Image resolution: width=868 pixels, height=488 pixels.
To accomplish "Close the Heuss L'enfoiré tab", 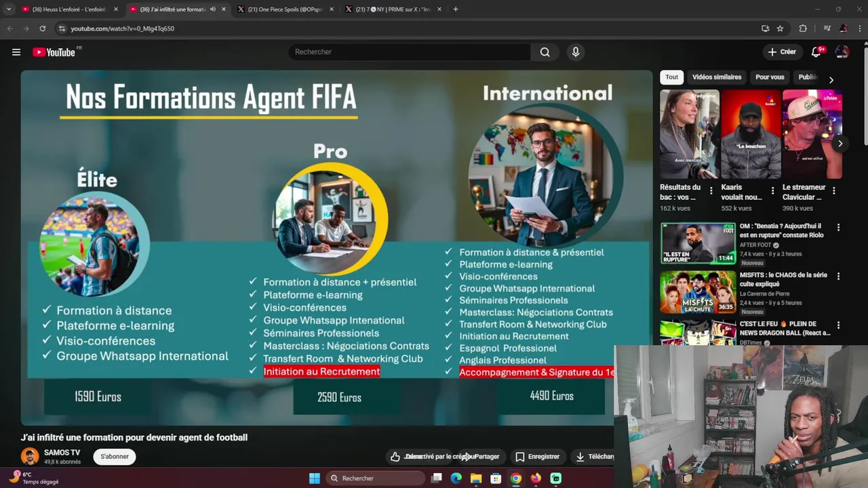I will pyautogui.click(x=116, y=9).
